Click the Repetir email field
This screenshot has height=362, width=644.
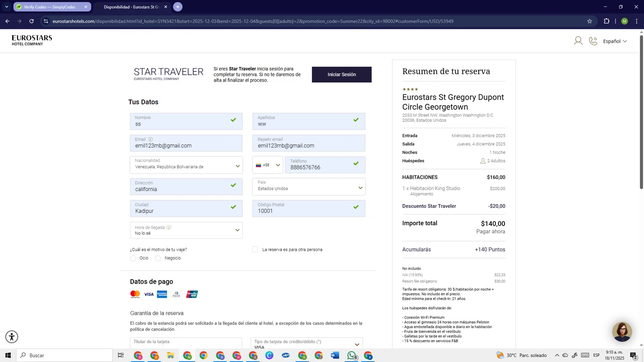click(x=309, y=143)
